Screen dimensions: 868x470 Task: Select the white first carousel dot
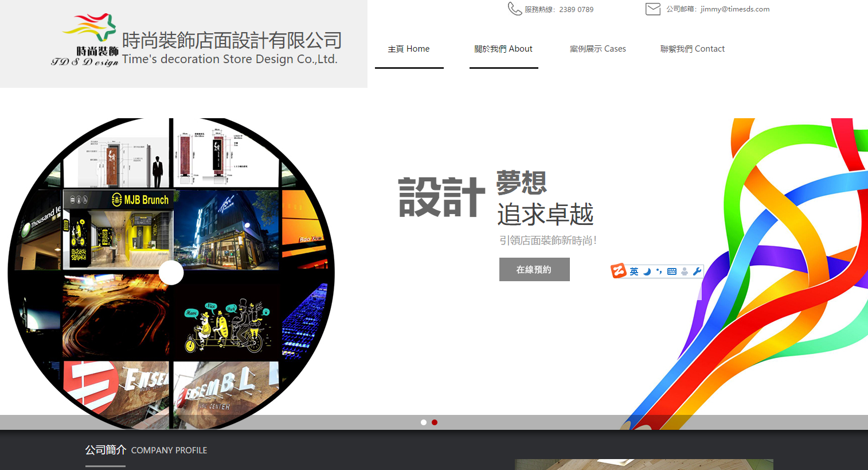423,422
